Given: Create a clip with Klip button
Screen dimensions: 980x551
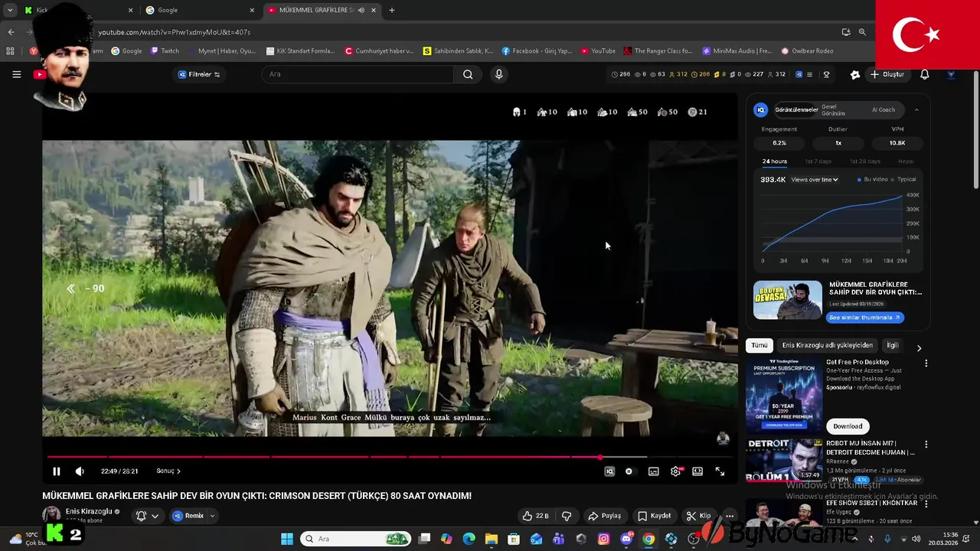Looking at the screenshot, I should [698, 516].
